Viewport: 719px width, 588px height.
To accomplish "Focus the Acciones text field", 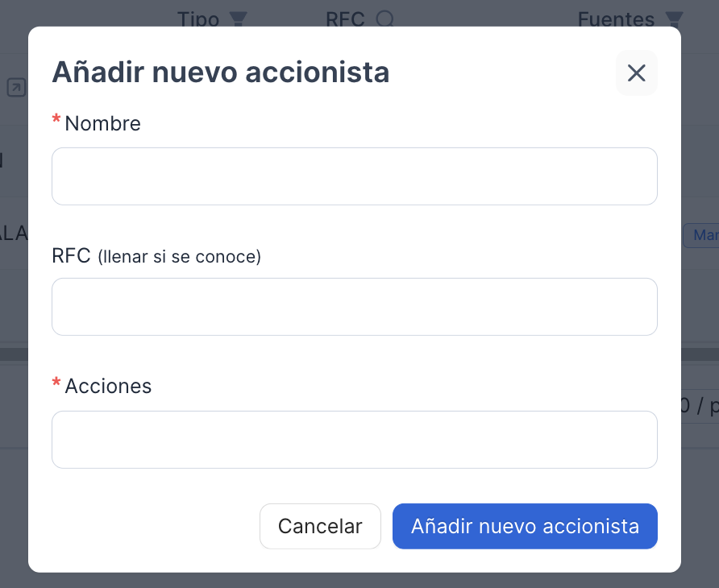I will point(355,440).
